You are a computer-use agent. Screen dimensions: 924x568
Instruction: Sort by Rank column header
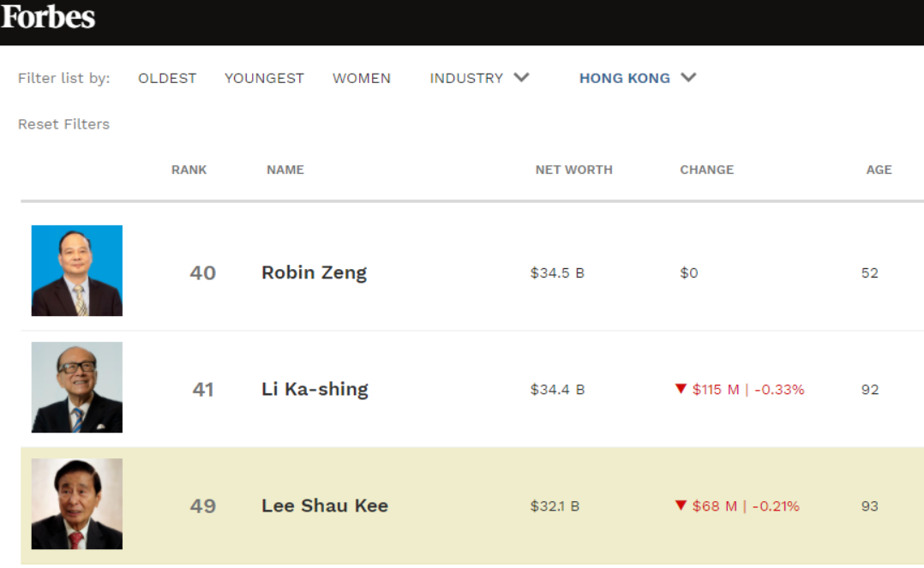[x=189, y=170]
